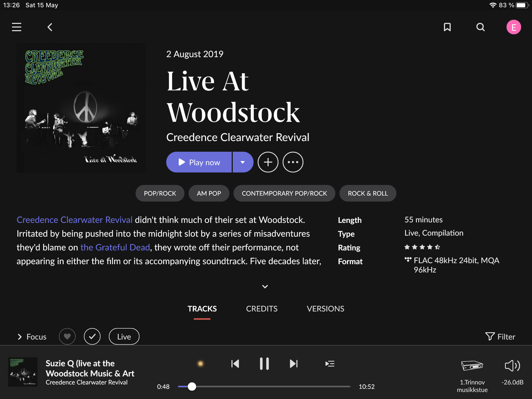
Task: Click the Live, Compilation type value
Action: click(434, 233)
